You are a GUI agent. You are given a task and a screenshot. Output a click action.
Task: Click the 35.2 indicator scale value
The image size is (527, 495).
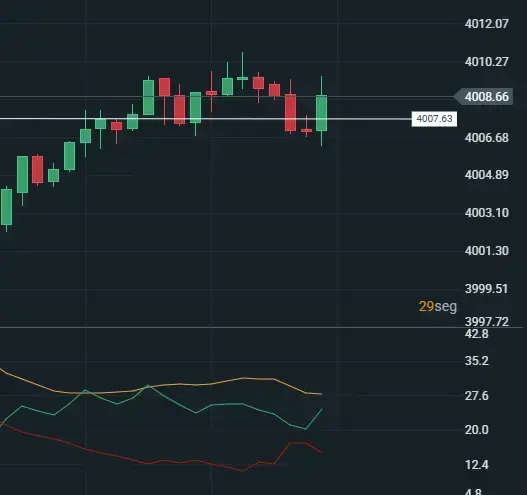point(477,361)
